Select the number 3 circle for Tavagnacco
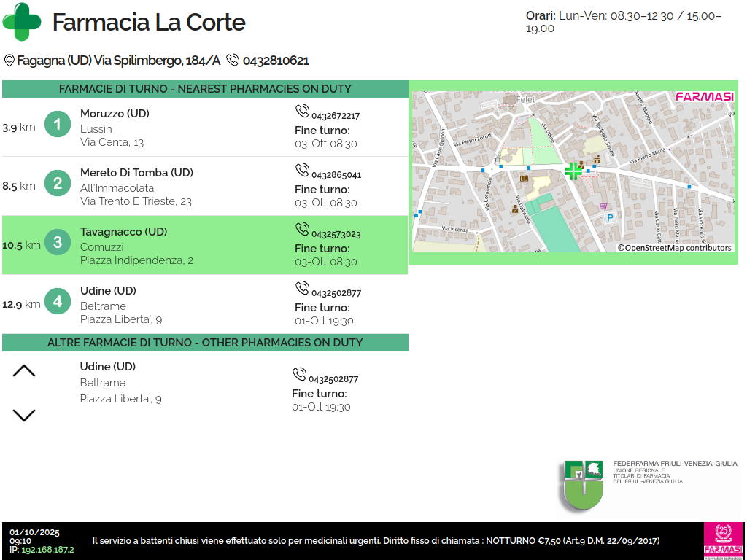The height and width of the screenshot is (560, 747). [58, 242]
